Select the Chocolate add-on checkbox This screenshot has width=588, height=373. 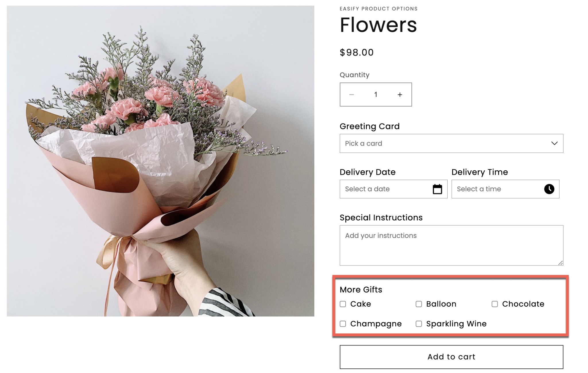point(495,304)
